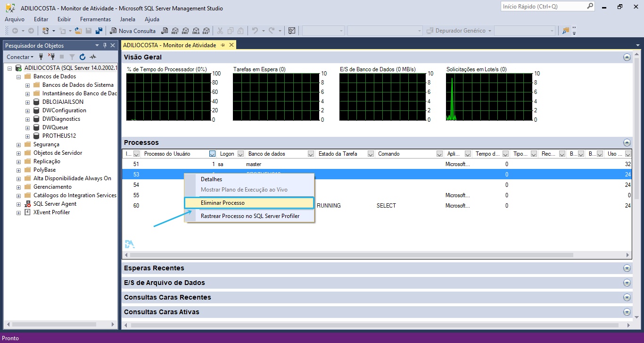Close the Monitor de Atividade tab
644x343 pixels.
point(231,45)
